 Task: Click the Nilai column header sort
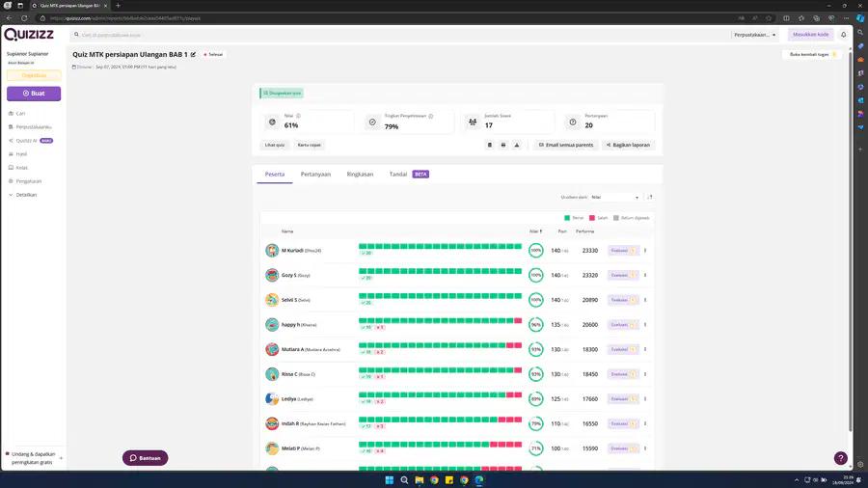coord(535,231)
